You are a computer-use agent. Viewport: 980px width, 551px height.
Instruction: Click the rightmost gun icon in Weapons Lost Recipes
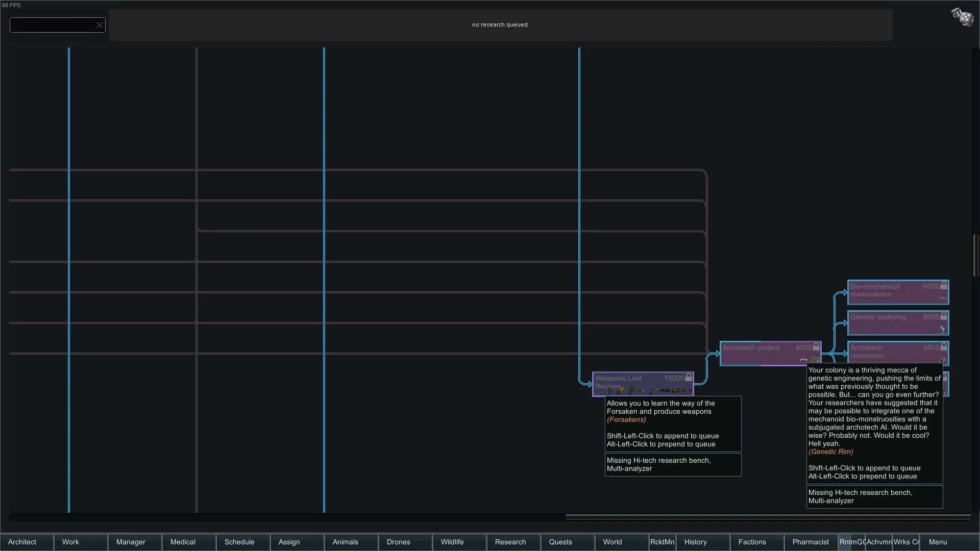pos(687,391)
